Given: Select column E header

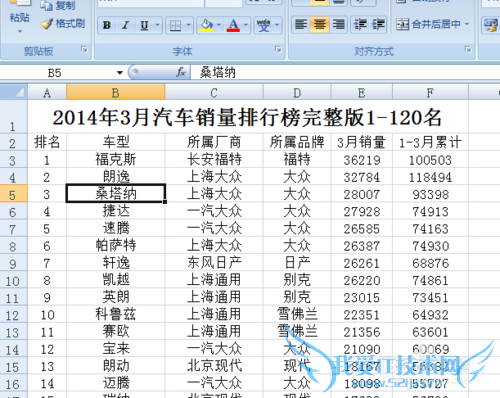Looking at the screenshot, I should point(362,92).
